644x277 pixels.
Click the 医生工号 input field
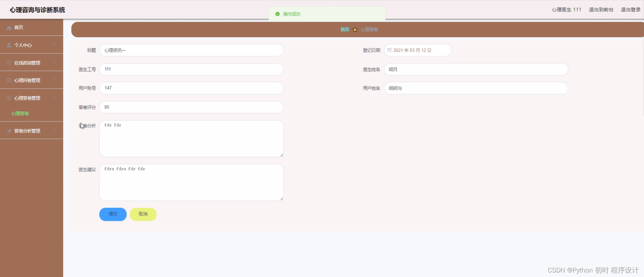192,69
